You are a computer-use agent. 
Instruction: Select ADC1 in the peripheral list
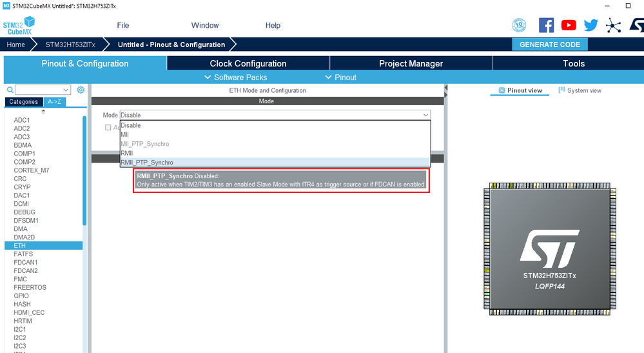22,120
